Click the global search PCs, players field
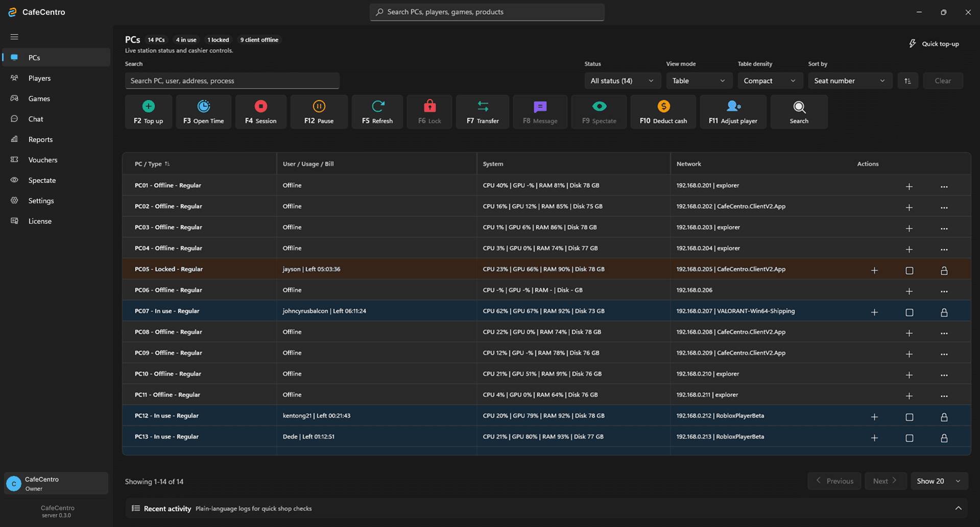Viewport: 980px width, 527px height. coord(487,12)
